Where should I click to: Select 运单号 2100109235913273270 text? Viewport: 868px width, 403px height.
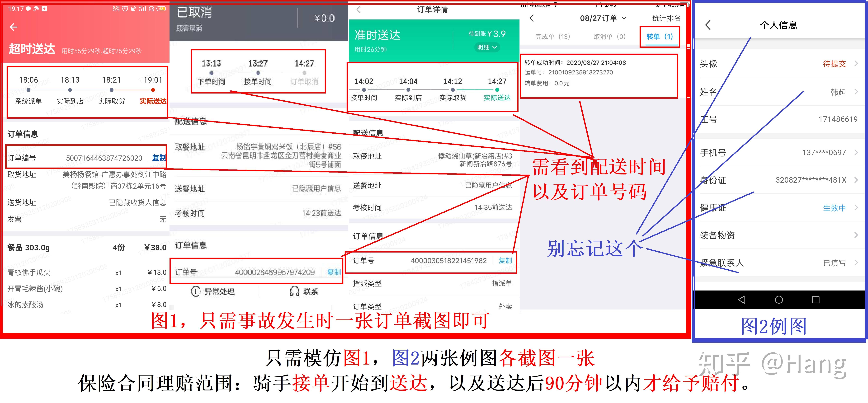569,72
